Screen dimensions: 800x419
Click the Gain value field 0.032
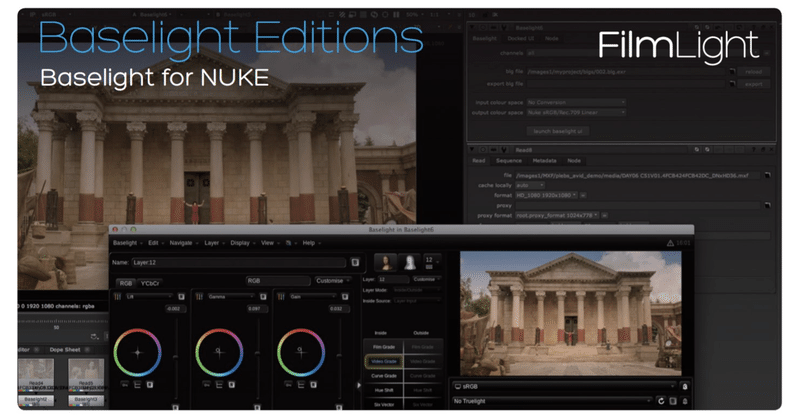pos(338,309)
